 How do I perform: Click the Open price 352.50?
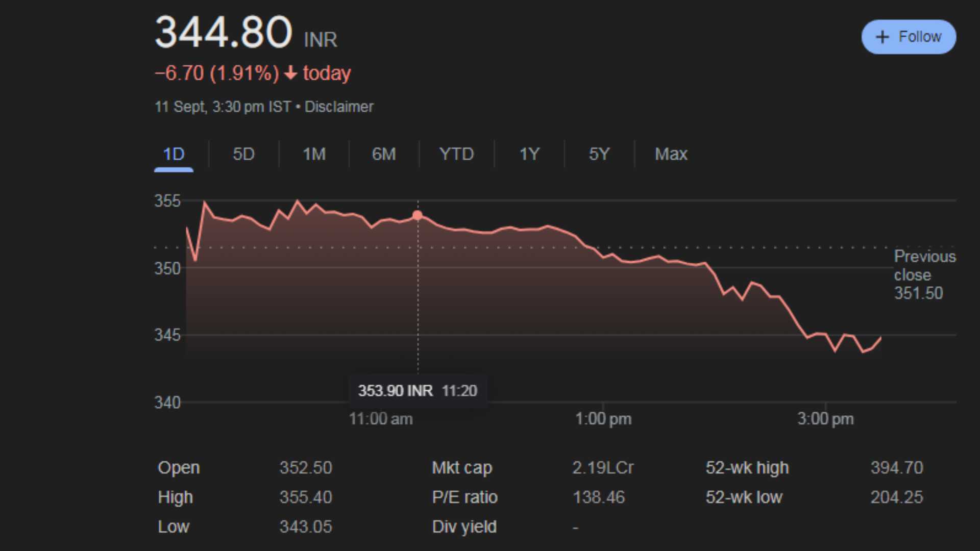click(306, 467)
